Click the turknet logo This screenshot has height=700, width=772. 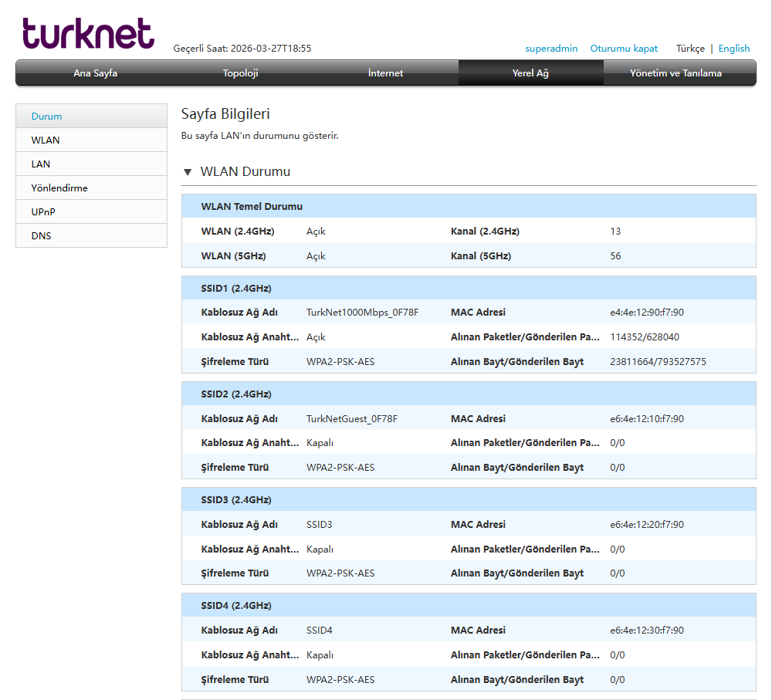pyautogui.click(x=89, y=33)
